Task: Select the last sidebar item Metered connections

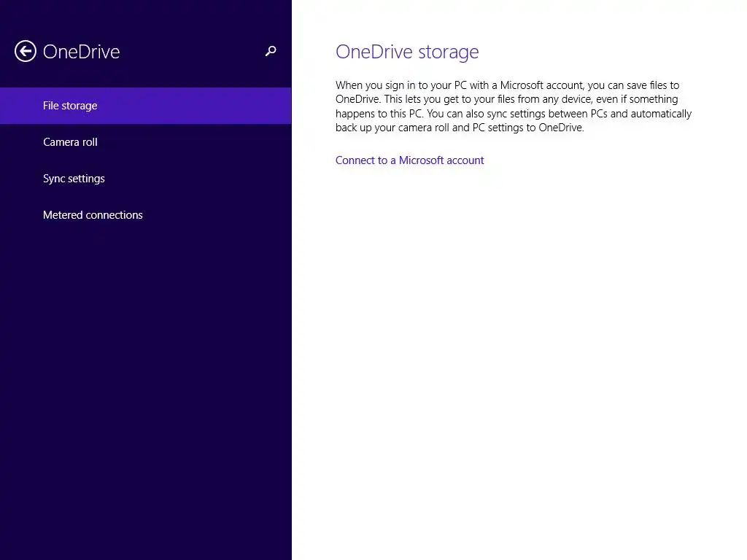Action: 145,215
